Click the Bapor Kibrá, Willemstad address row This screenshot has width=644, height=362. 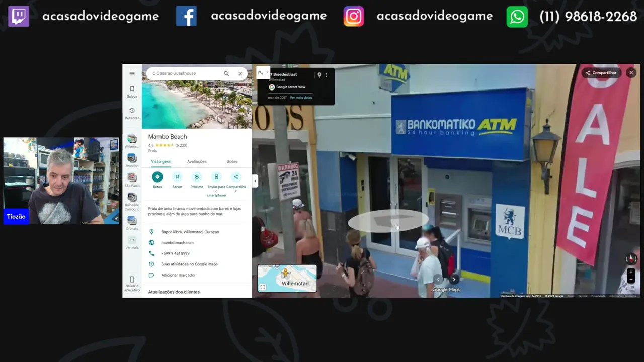point(197,232)
